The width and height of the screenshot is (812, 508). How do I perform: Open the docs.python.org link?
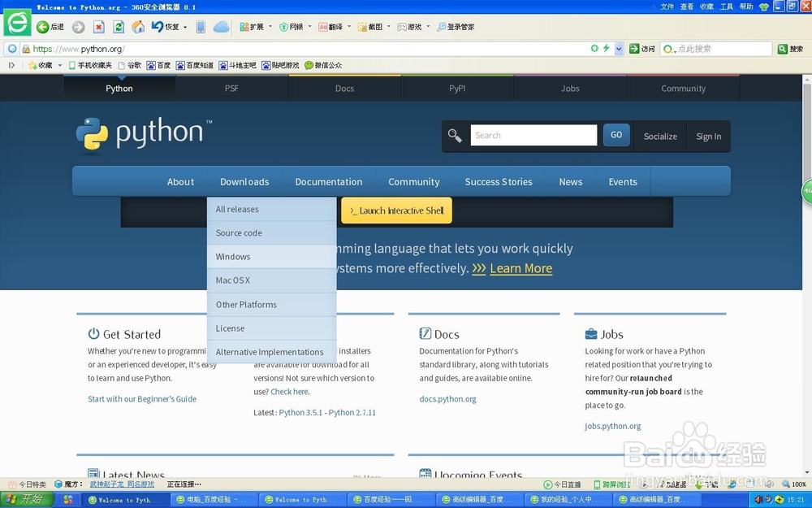click(447, 399)
